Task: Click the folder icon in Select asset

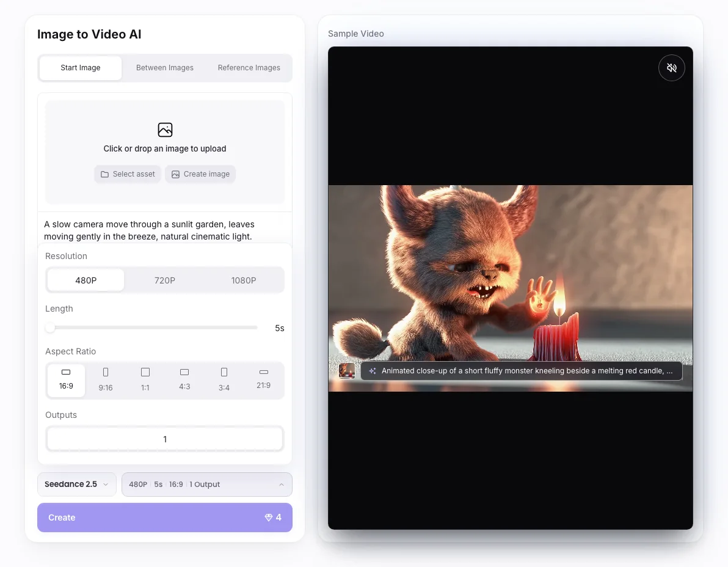Action: coord(104,174)
